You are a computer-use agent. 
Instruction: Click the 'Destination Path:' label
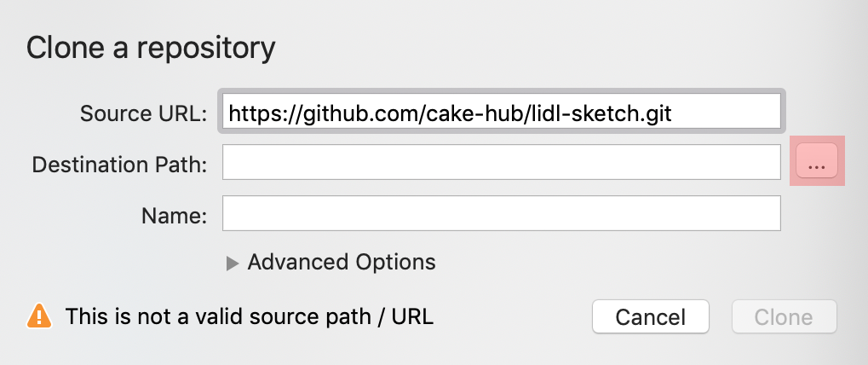tap(119, 165)
